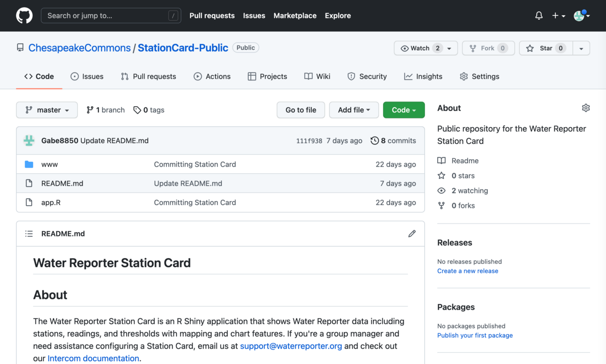606x364 pixels.
Task: View 2 watching in About sidebar
Action: 463,190
